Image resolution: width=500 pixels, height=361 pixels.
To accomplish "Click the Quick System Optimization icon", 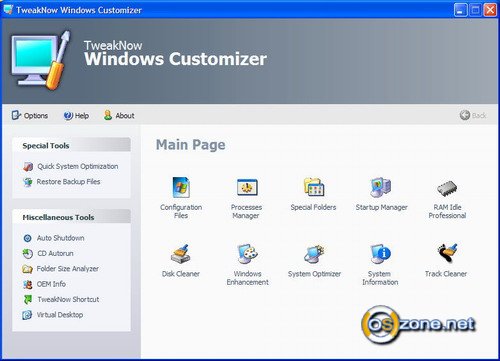I will coord(28,166).
